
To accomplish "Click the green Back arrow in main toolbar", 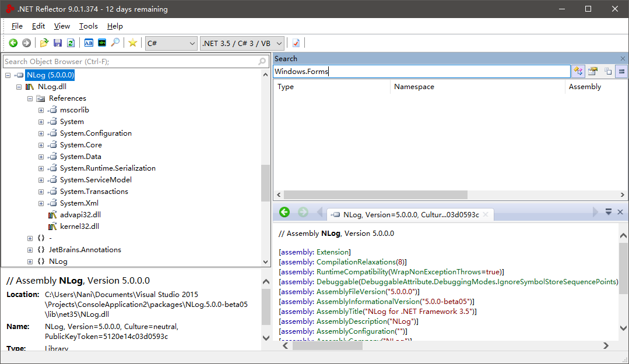I will (x=13, y=43).
